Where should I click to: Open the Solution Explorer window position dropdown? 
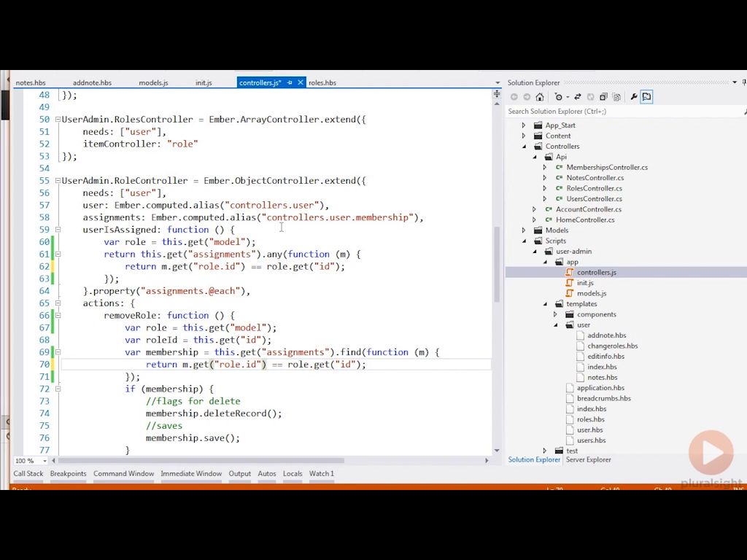point(735,82)
